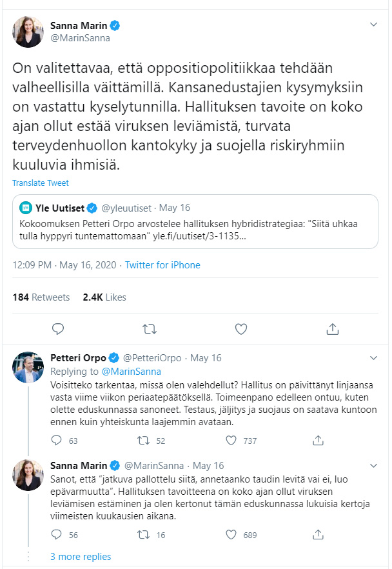
Task: Like Sanna Marin's main tweet
Action: click(240, 329)
